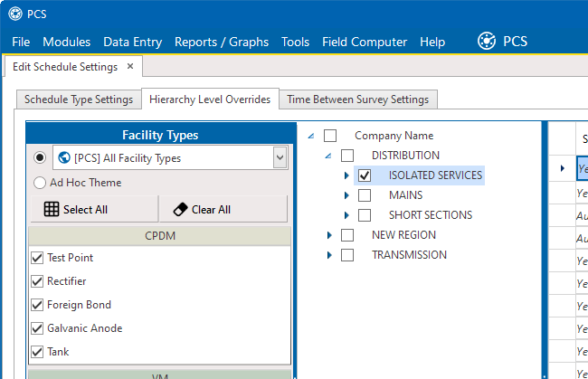This screenshot has width=588, height=379.
Task: Uncheck the ISOLATED SERVICES checkbox
Action: click(365, 175)
